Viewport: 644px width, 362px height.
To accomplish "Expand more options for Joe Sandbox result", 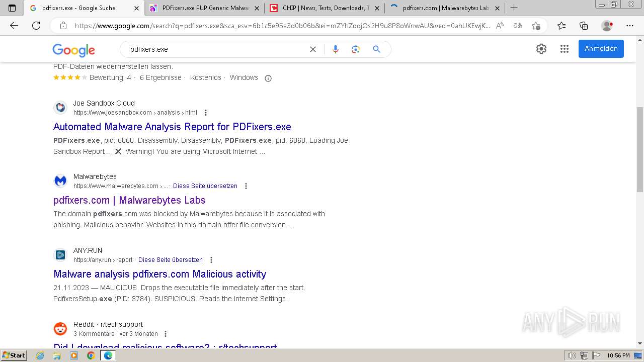I will (205, 113).
